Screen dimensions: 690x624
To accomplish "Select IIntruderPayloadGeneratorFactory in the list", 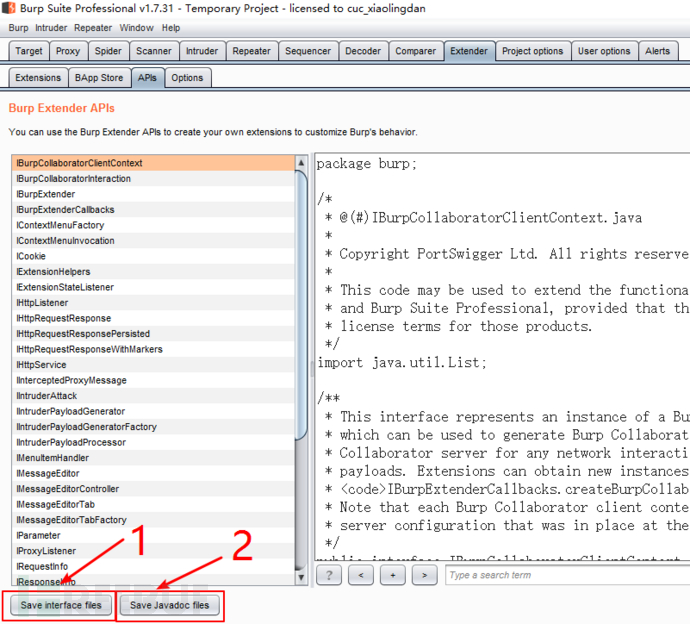I will click(153, 427).
